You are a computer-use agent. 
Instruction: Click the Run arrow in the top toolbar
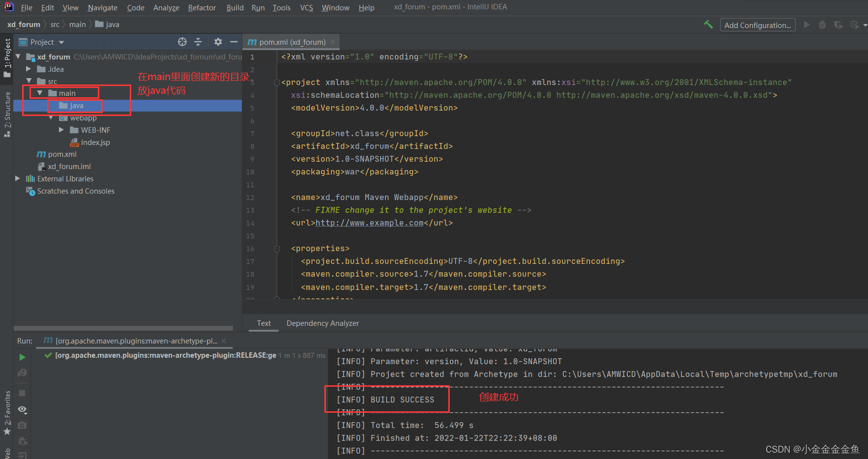pyautogui.click(x=807, y=25)
